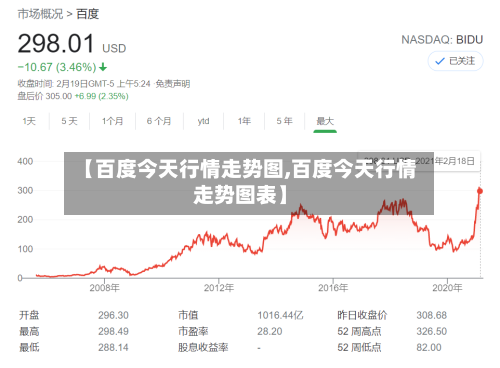The image size is (500, 368).
Task: Click the 百度 breadcrumb title
Action: pos(88,14)
